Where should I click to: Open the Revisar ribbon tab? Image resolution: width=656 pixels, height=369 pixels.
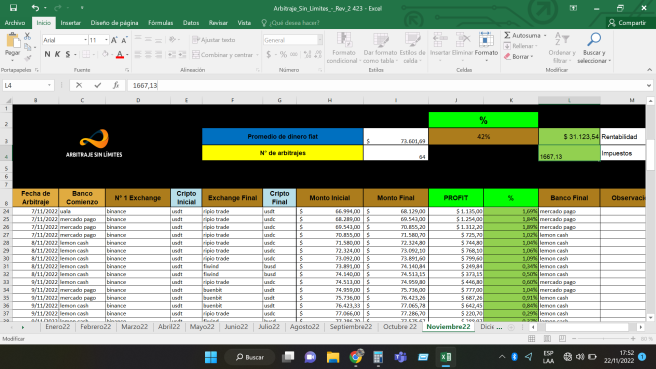[218, 23]
